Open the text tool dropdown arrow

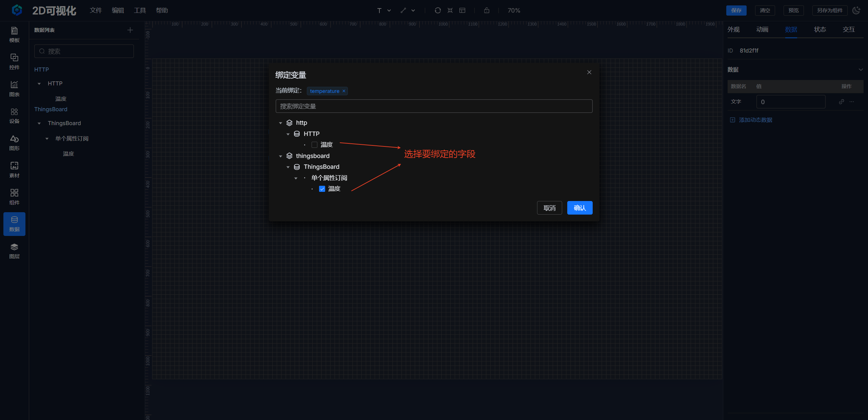(389, 11)
